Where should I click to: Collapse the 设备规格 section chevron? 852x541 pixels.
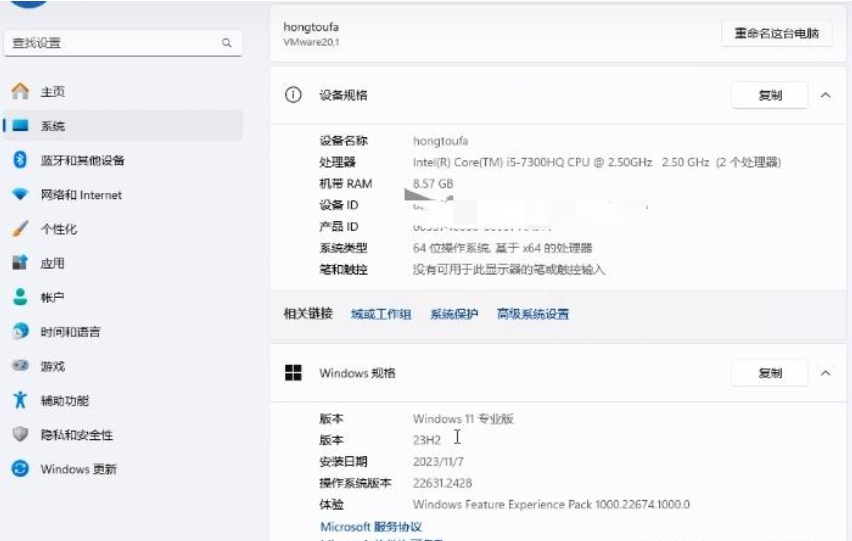coord(825,95)
